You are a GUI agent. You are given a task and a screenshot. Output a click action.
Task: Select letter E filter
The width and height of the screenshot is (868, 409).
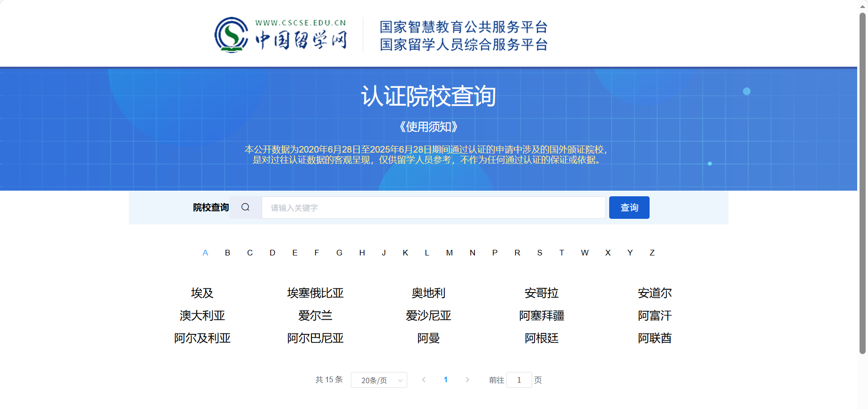pyautogui.click(x=295, y=253)
